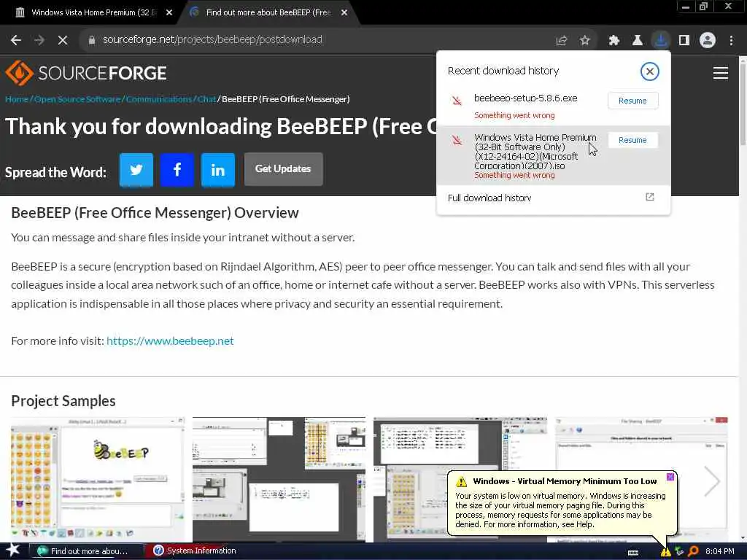Click the warning icon in system tray
The height and width of the screenshot is (560, 747).
tap(665, 551)
